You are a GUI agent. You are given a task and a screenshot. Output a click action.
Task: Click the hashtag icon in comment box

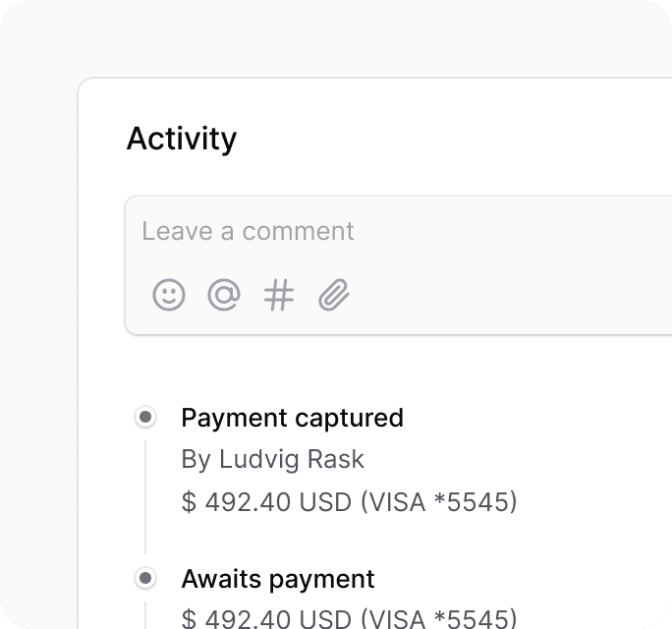point(279,295)
